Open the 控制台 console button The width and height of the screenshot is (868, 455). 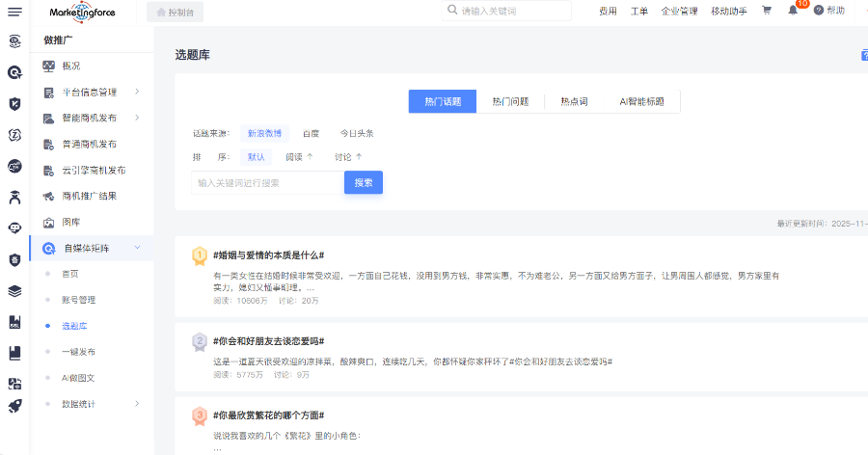pos(175,12)
